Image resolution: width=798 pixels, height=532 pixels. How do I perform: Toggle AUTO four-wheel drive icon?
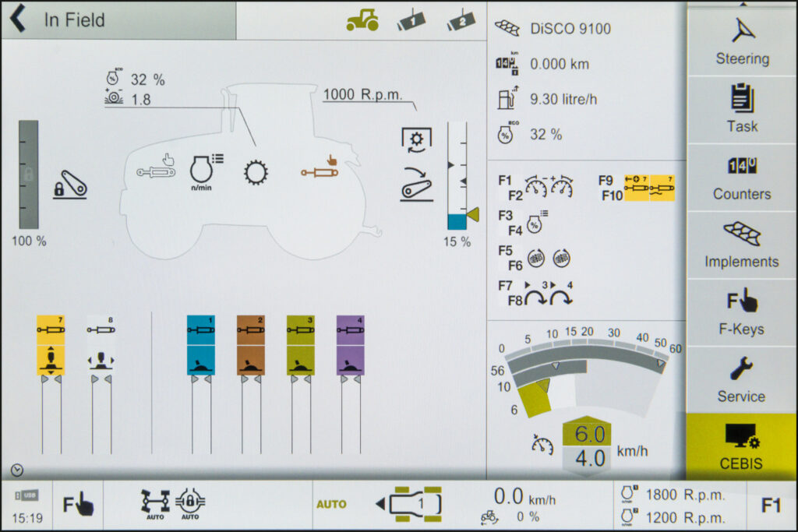pos(155,504)
